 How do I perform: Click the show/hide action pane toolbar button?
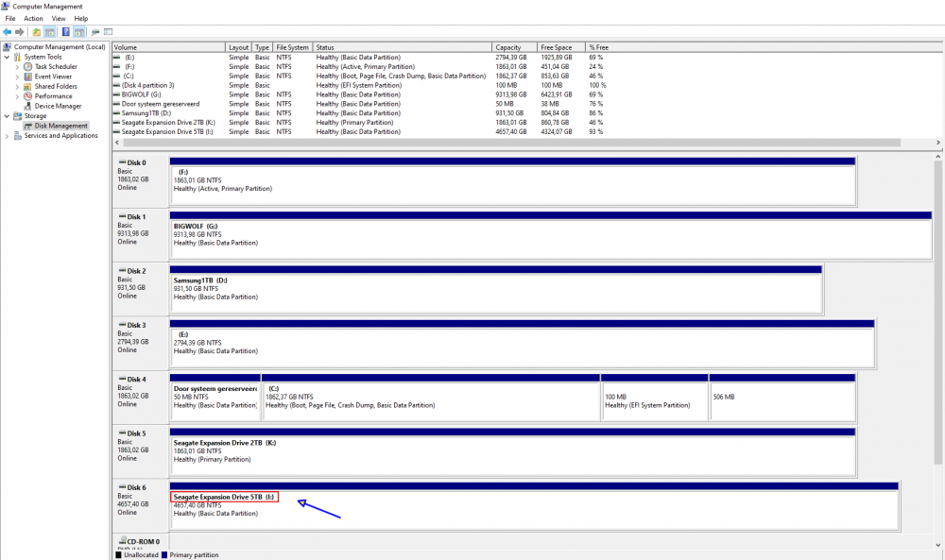point(78,32)
